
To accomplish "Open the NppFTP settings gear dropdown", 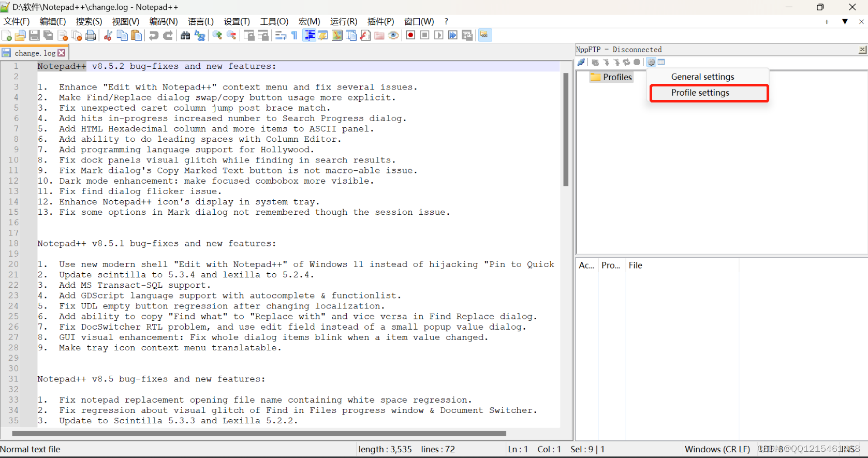I will [651, 62].
